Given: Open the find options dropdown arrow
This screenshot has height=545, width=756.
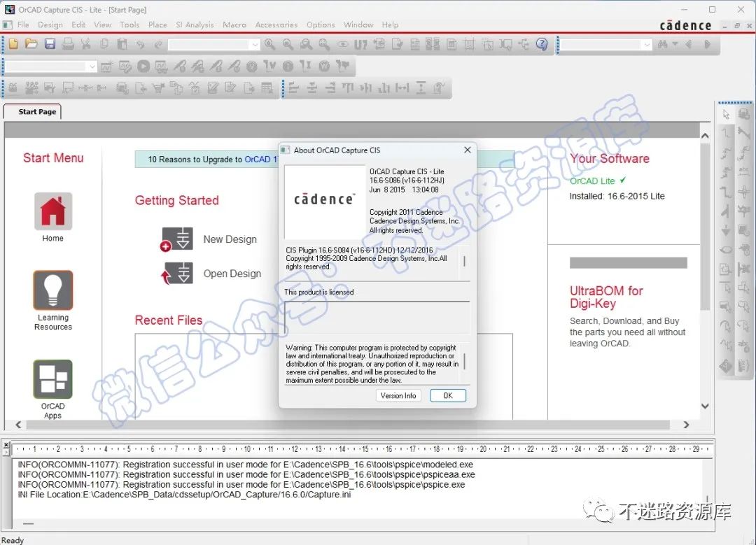Looking at the screenshot, I should click(x=675, y=44).
